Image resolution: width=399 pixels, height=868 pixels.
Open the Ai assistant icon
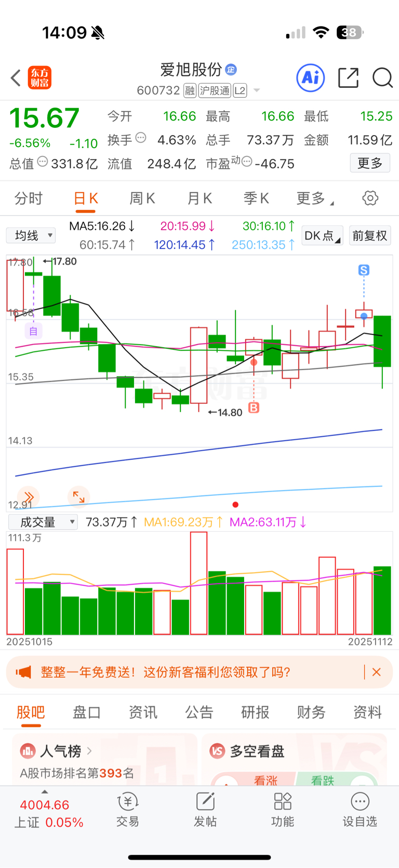pos(310,78)
